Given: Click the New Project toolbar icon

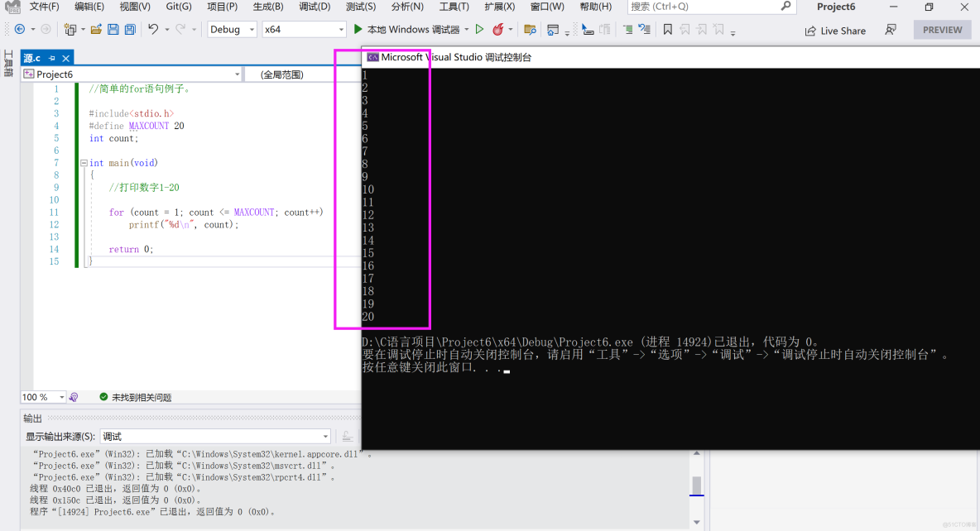Looking at the screenshot, I should (x=70, y=29).
